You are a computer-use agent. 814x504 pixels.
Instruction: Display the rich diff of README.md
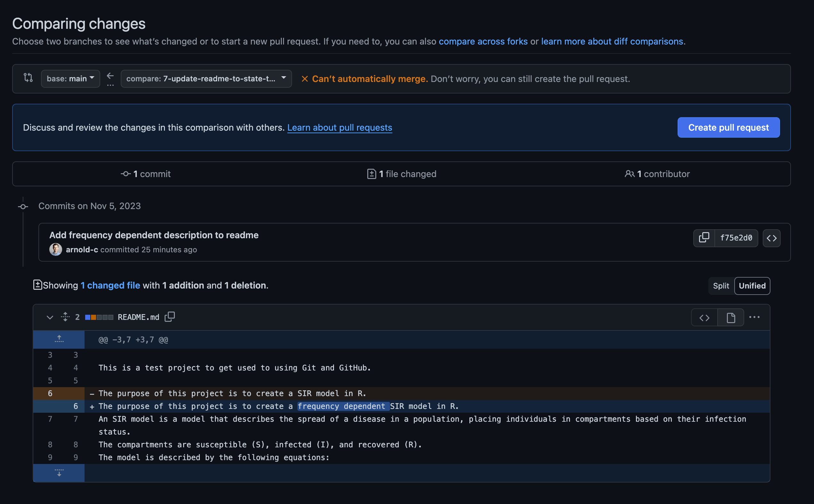click(x=730, y=317)
